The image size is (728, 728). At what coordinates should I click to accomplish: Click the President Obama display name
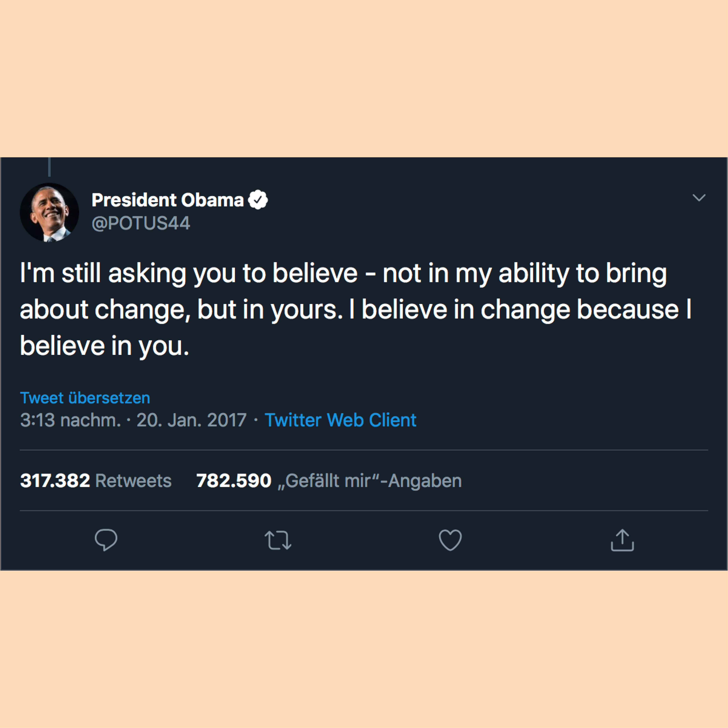168,200
